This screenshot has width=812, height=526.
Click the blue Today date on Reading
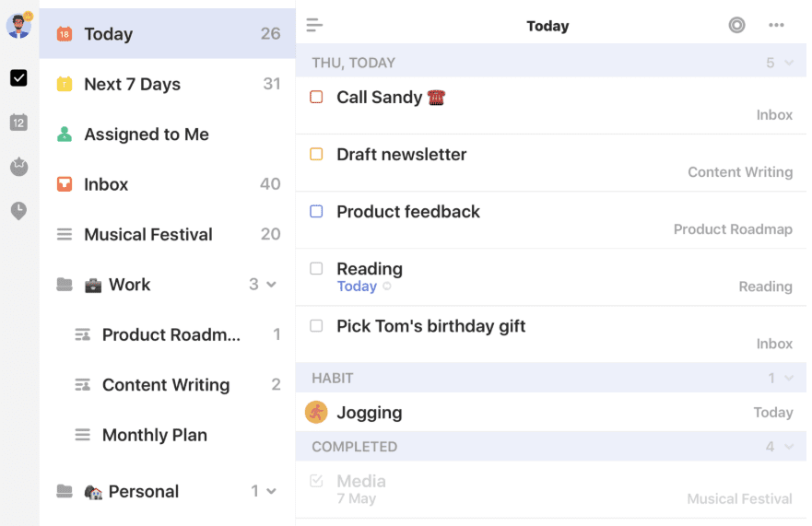357,286
